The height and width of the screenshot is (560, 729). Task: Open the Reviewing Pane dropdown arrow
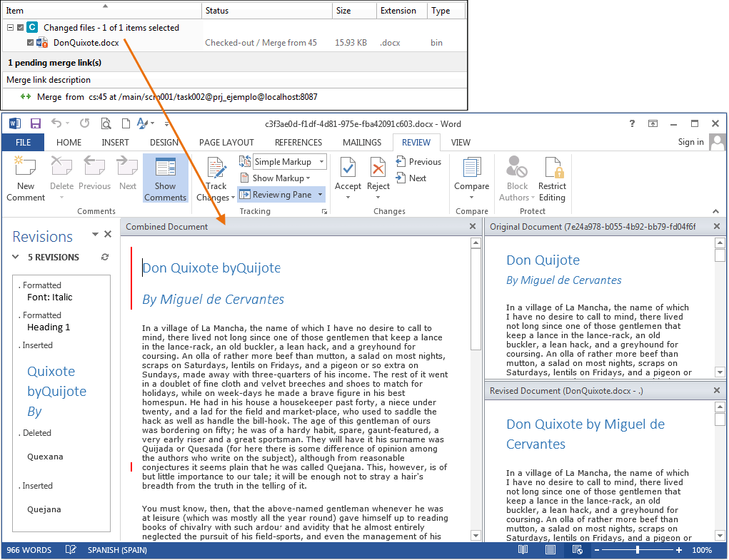click(x=320, y=195)
